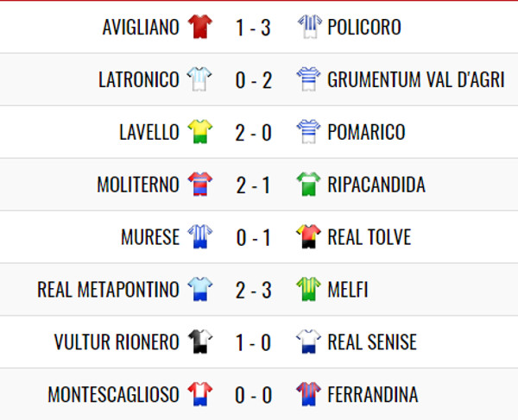Open the Grumentum Val d'Agri team link
Image resolution: width=518 pixels, height=420 pixels.
416,79
